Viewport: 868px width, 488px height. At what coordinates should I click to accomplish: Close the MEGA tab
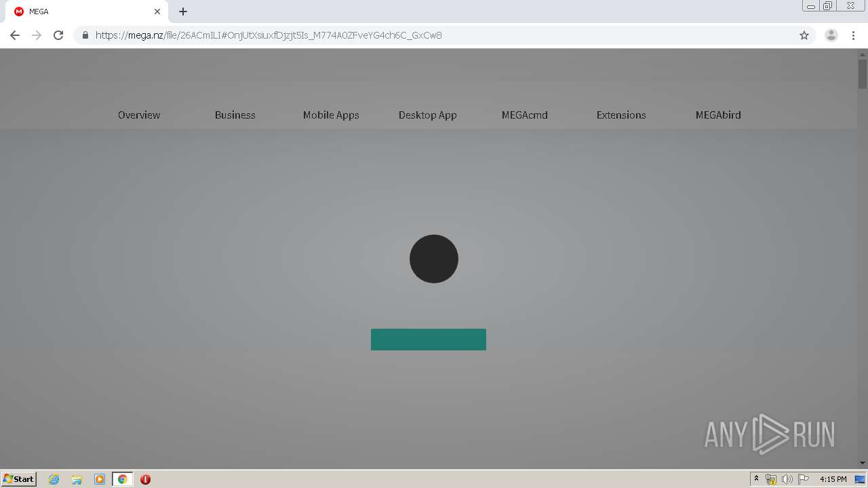157,12
